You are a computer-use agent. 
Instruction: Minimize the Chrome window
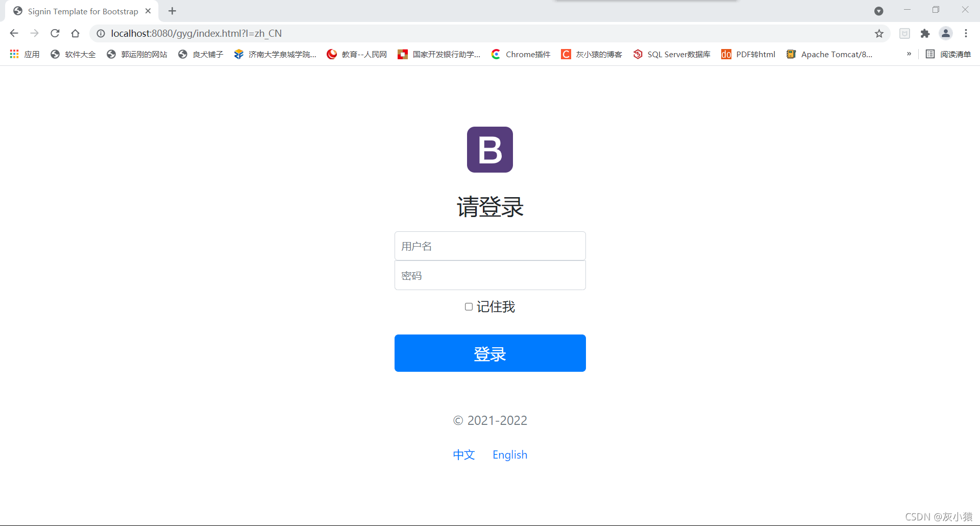click(907, 10)
